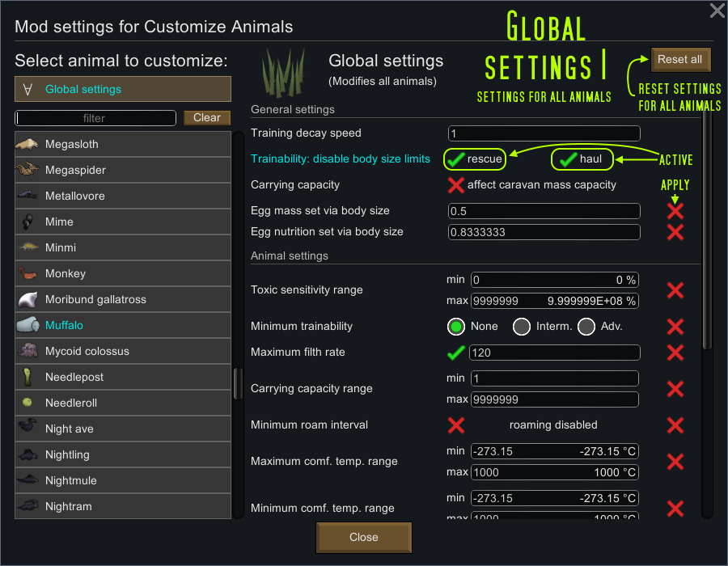Choose the Minmi icon

click(x=28, y=247)
